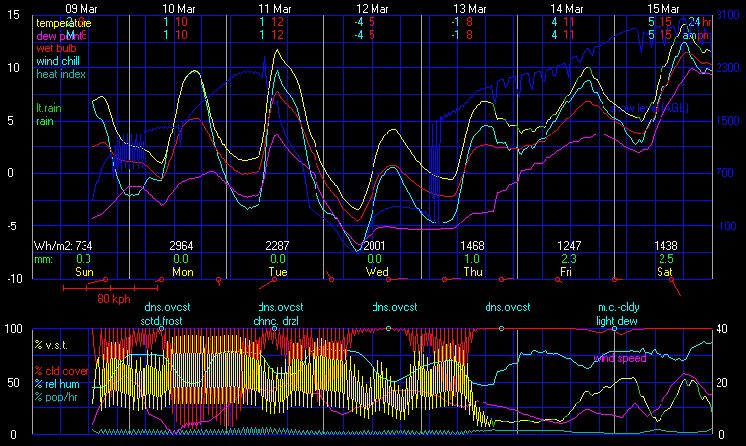Click the 100 percent axis value
The width and height of the screenshot is (746, 446).
(13, 329)
